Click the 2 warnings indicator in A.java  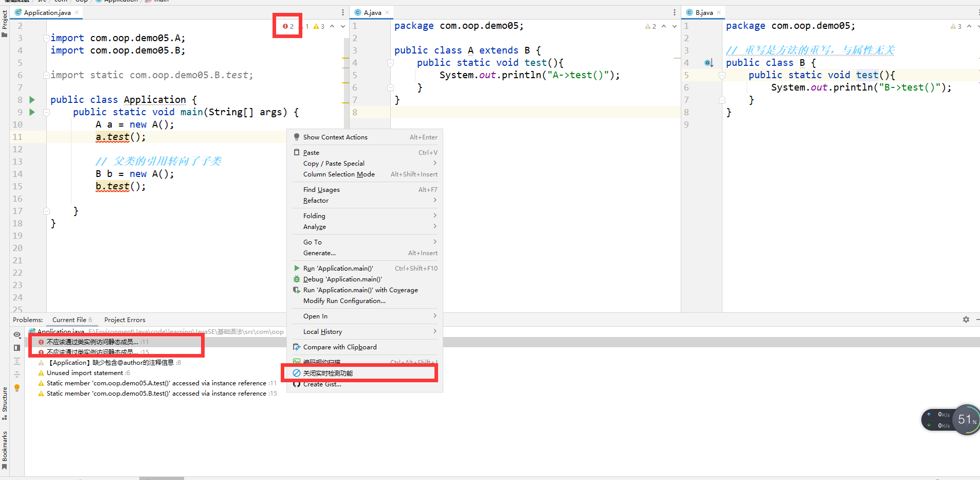pyautogui.click(x=650, y=26)
